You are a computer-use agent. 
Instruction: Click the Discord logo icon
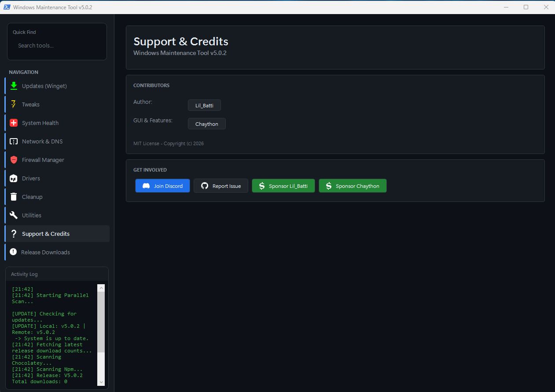147,186
